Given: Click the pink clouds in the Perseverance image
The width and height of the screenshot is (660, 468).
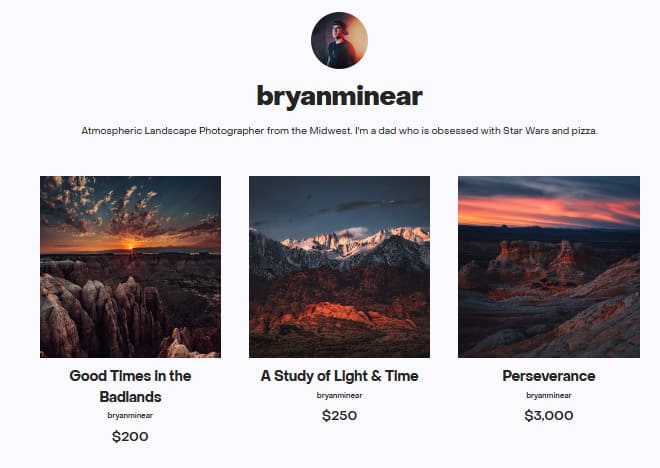Looking at the screenshot, I should (x=549, y=210).
